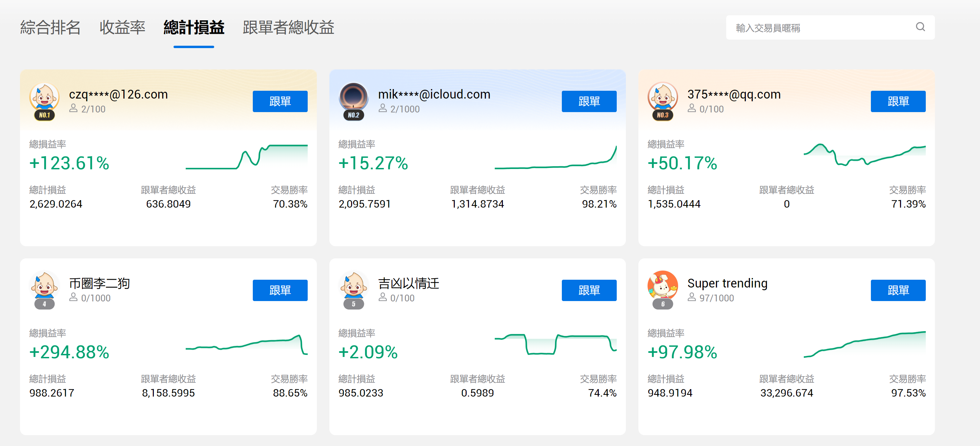Click 跟單 button for 币圈李二狗
Viewport: 980px width, 446px height.
280,291
